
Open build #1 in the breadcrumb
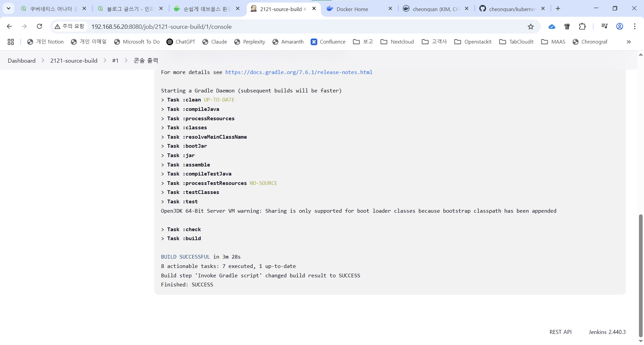(115, 61)
